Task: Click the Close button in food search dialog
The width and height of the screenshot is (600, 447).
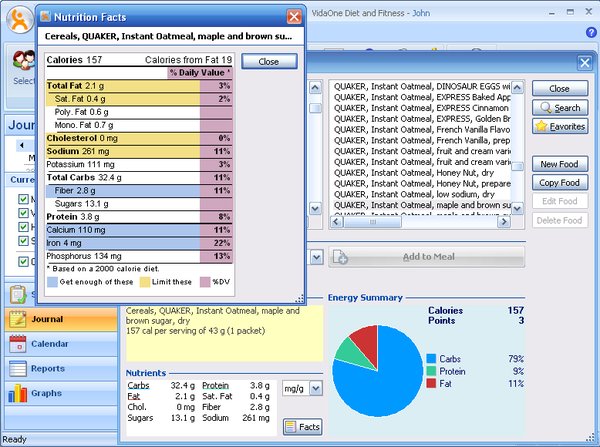Action: click(560, 88)
